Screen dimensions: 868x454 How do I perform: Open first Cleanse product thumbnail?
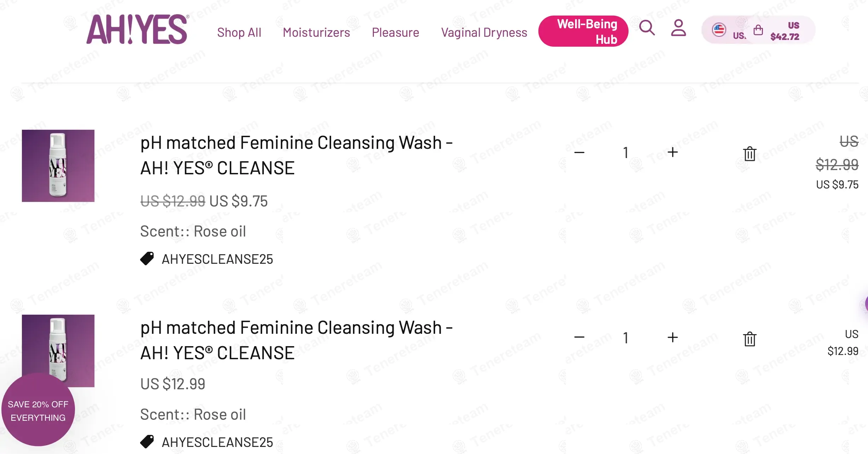[x=58, y=166]
